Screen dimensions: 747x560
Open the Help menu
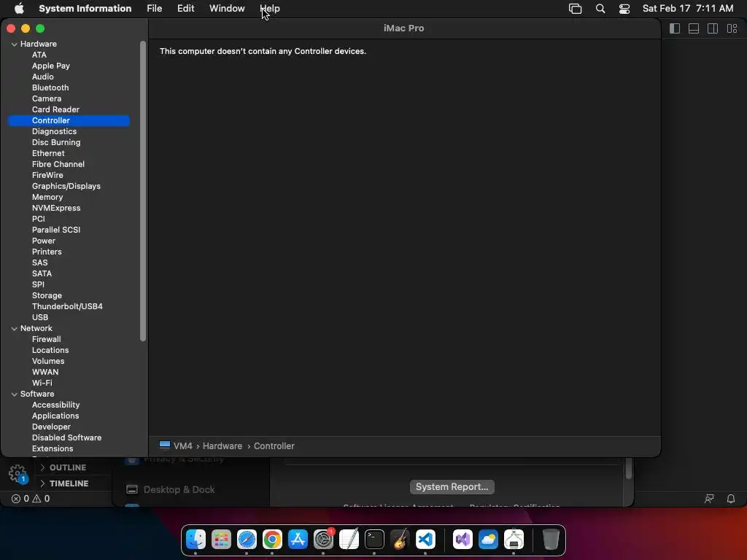(270, 9)
